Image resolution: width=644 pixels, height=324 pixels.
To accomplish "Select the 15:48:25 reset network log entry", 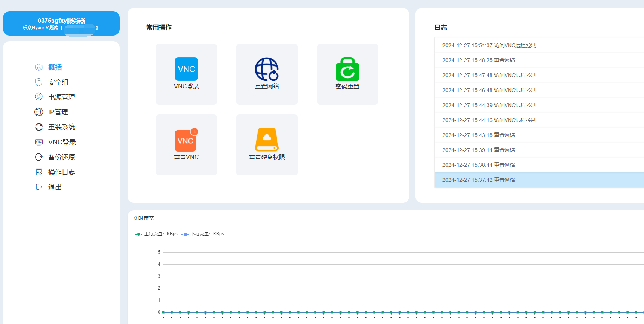I will pyautogui.click(x=479, y=60).
